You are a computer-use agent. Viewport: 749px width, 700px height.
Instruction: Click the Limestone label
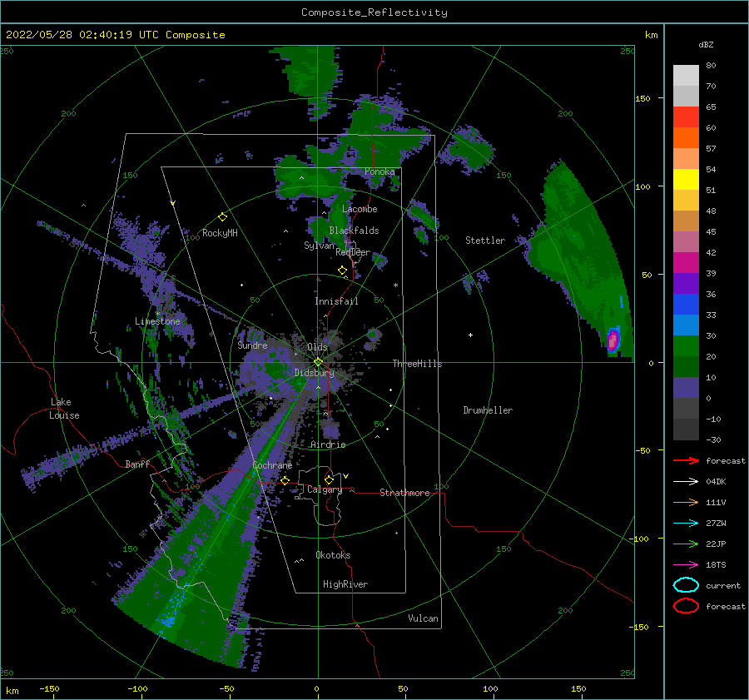click(x=157, y=321)
